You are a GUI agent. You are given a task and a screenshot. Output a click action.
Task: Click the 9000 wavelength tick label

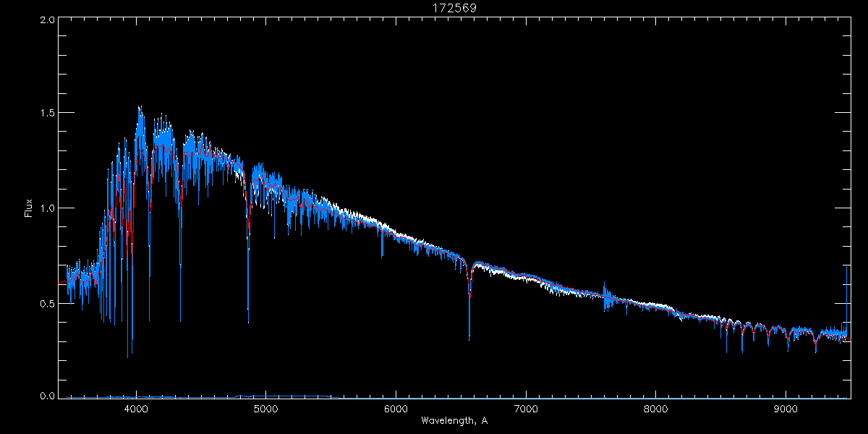pos(786,409)
